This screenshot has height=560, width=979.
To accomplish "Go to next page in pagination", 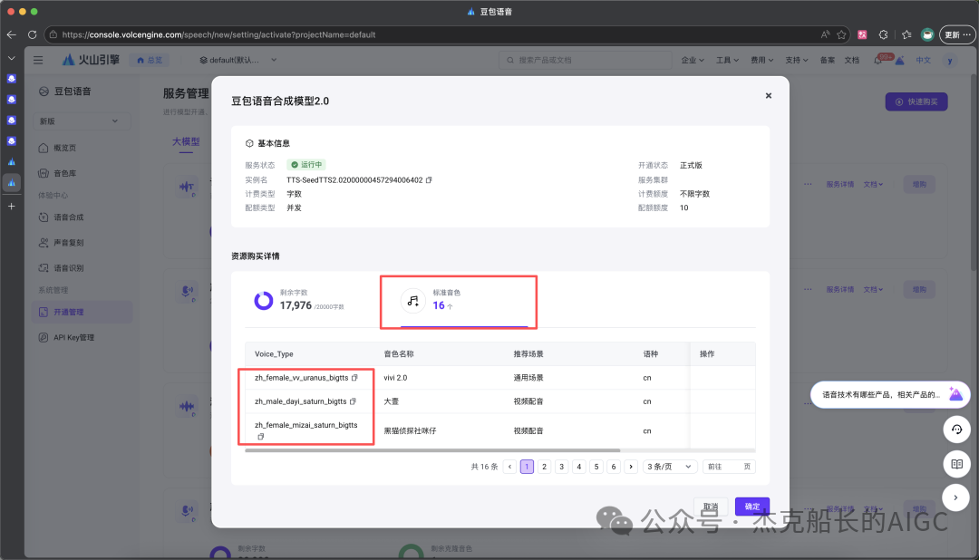I will (x=631, y=467).
